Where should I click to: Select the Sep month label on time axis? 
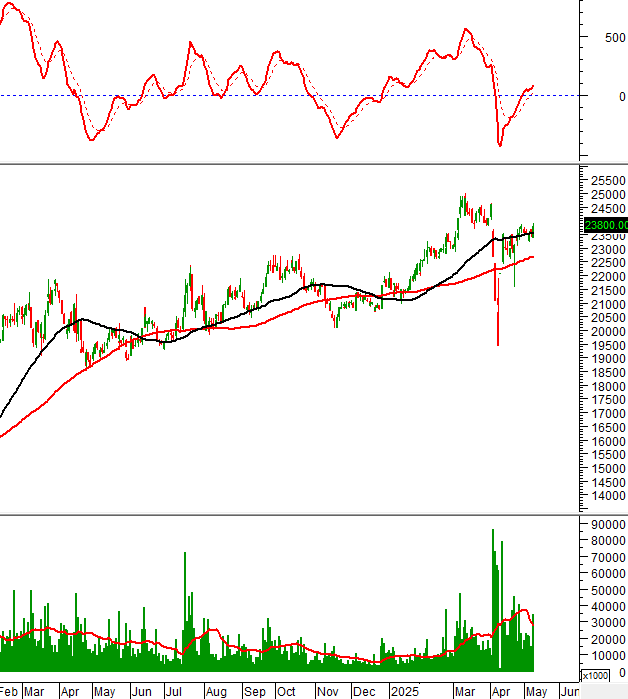point(254,692)
